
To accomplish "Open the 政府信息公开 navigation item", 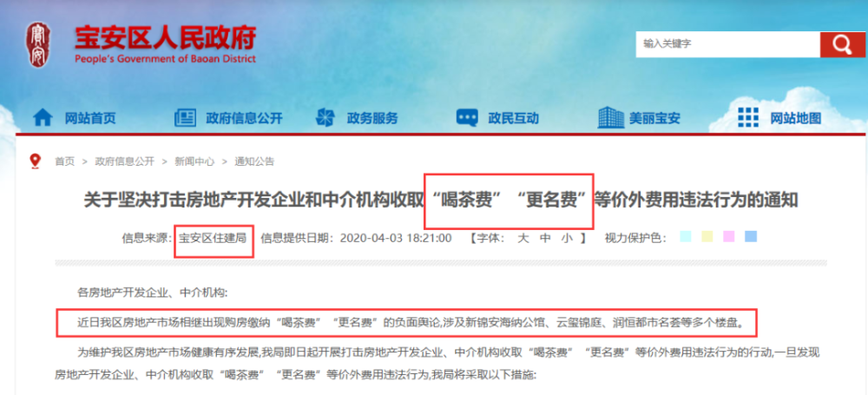I will [x=244, y=118].
